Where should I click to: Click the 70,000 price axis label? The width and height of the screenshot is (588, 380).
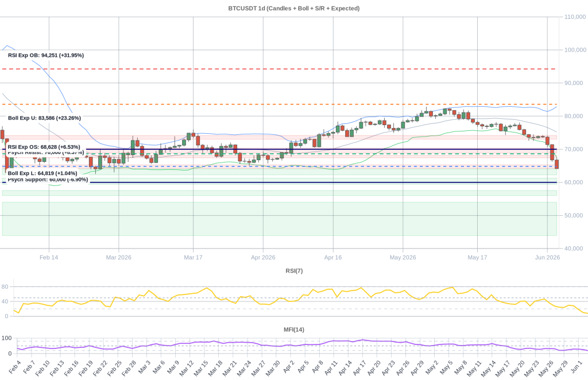pyautogui.click(x=574, y=149)
